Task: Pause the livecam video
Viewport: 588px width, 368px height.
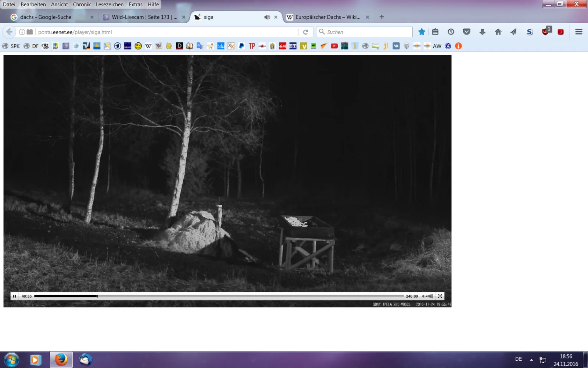Action: 14,296
